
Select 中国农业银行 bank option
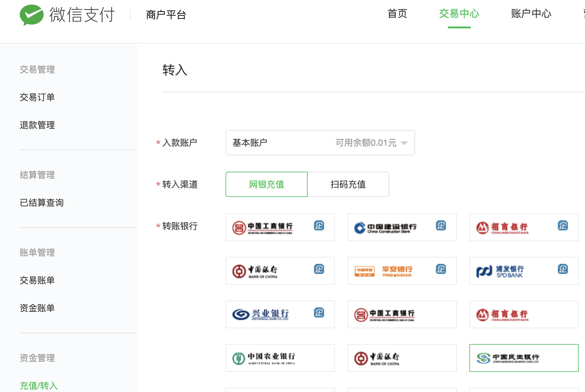click(280, 358)
